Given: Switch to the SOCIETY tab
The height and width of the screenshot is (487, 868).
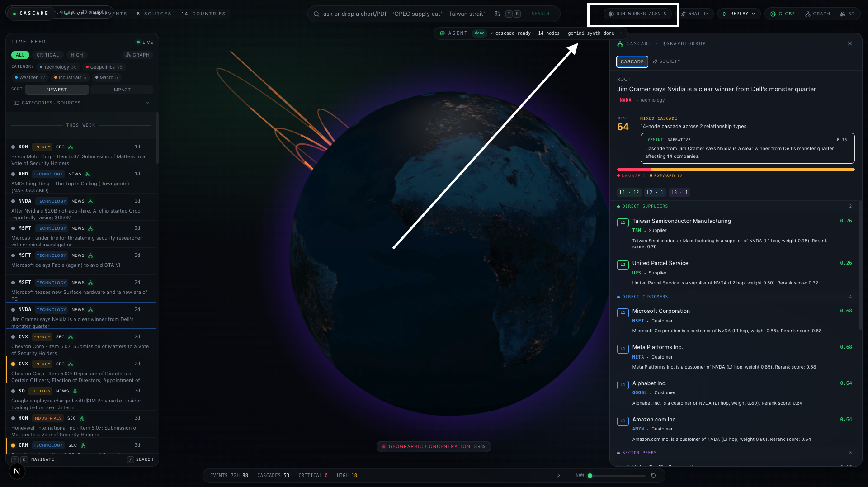Looking at the screenshot, I should [x=667, y=61].
